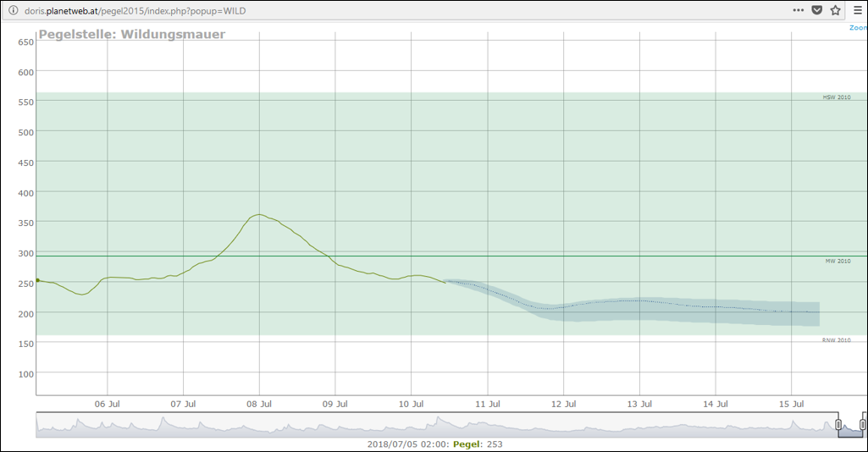This screenshot has width=868, height=452.
Task: Click the RNW 2010 label
Action: pos(836,340)
